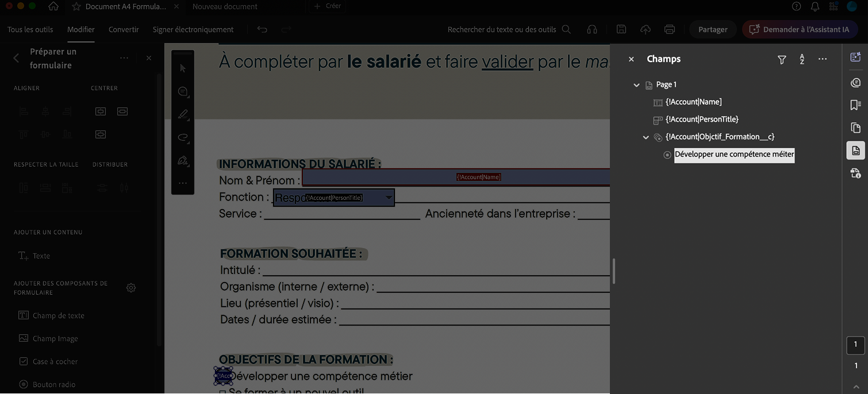This screenshot has height=394, width=868.
Task: Redo the last action
Action: pyautogui.click(x=286, y=29)
